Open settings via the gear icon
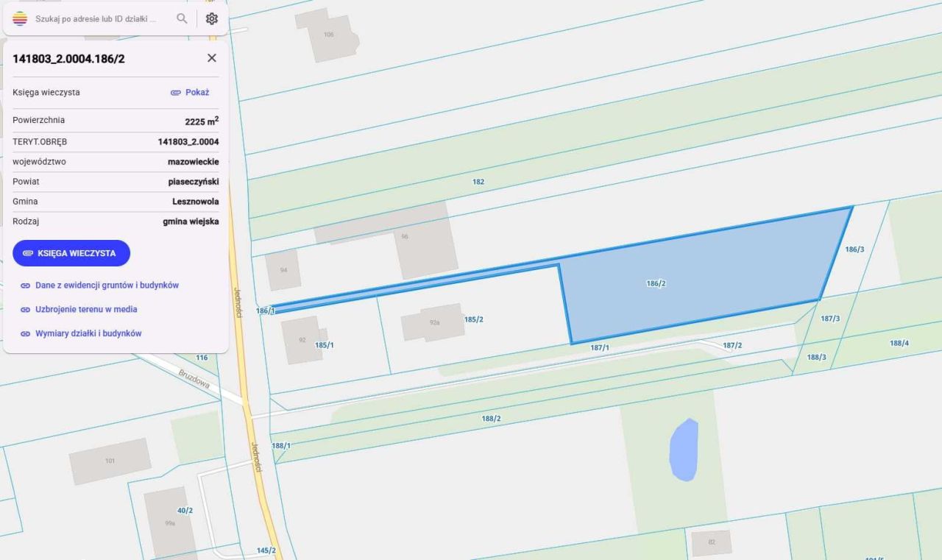 [x=212, y=18]
